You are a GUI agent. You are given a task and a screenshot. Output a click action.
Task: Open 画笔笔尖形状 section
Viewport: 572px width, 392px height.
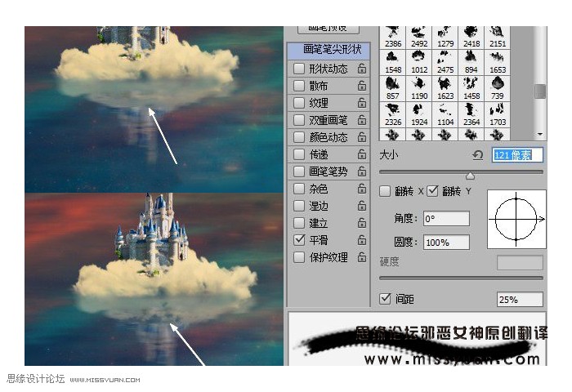point(328,51)
